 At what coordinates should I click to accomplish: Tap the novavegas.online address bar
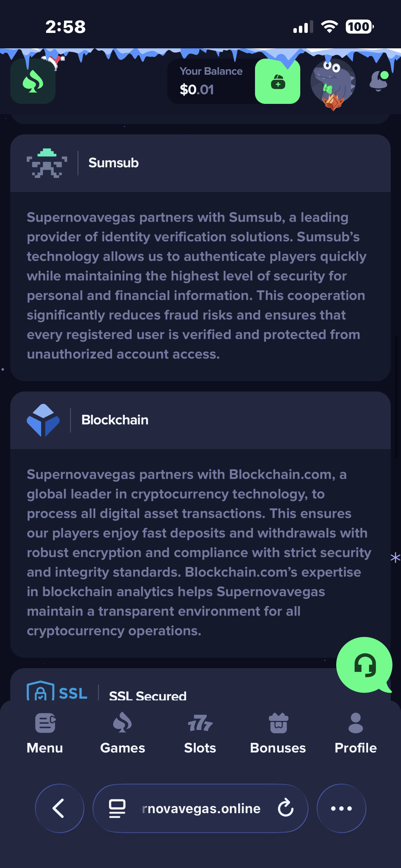(202, 808)
